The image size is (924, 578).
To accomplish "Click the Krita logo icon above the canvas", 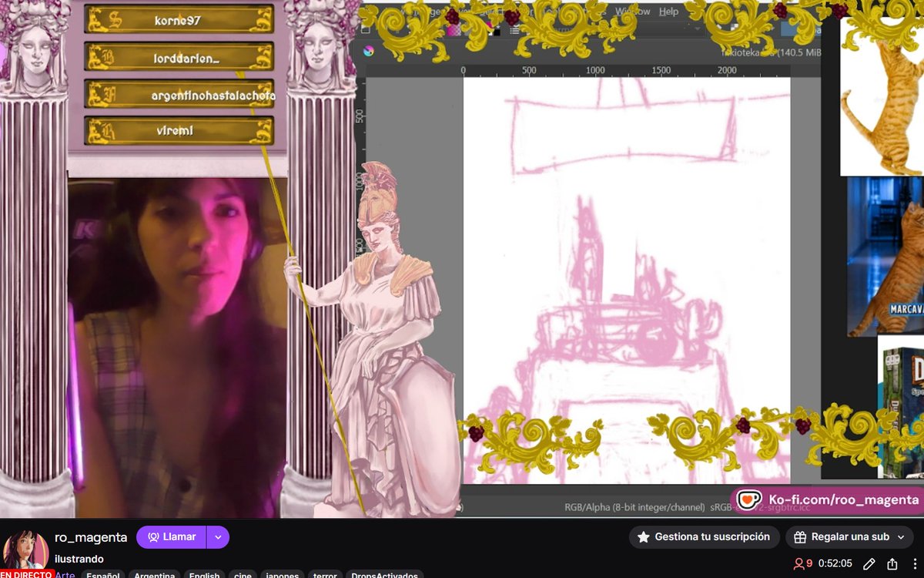I will point(369,51).
